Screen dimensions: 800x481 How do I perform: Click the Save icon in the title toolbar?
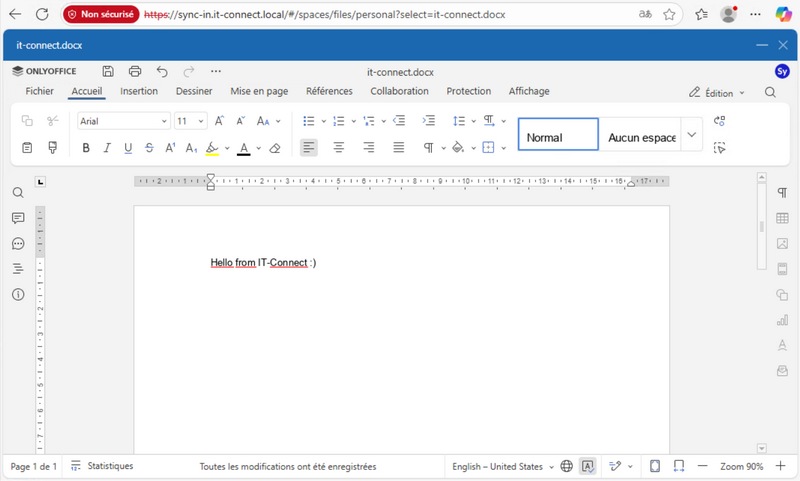pyautogui.click(x=108, y=72)
